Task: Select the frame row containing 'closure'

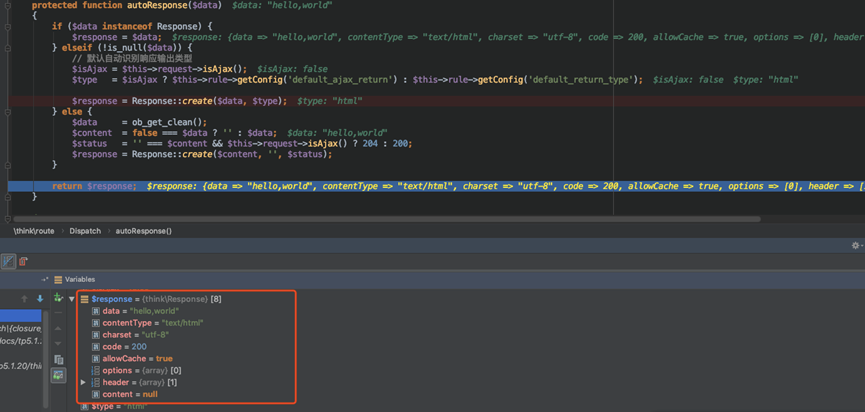Action: click(x=20, y=329)
